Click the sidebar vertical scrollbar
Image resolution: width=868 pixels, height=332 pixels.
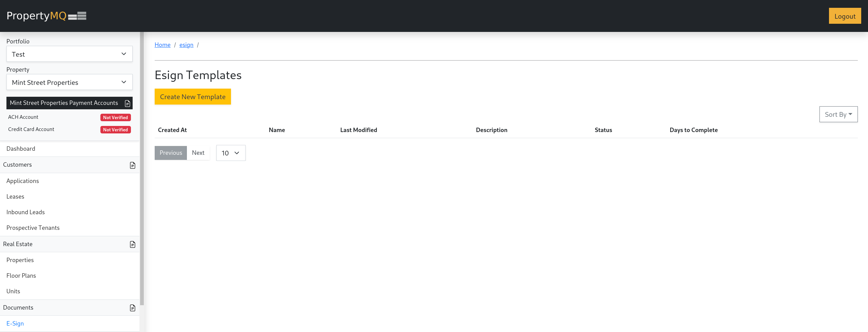coord(142,170)
